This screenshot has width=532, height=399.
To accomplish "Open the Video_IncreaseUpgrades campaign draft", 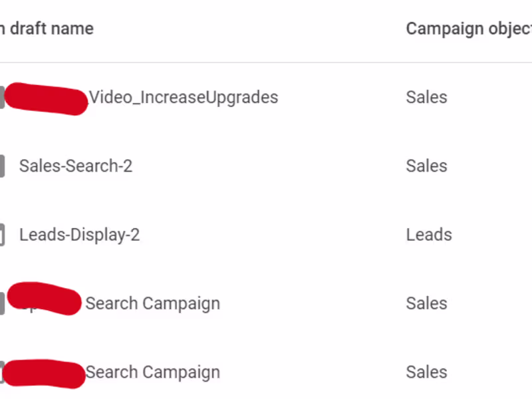I will point(184,98).
